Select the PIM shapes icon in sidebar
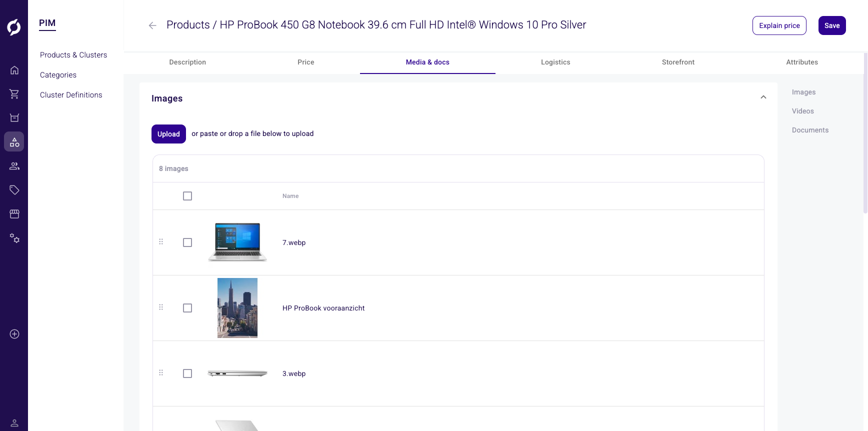The width and height of the screenshot is (868, 431). click(14, 142)
